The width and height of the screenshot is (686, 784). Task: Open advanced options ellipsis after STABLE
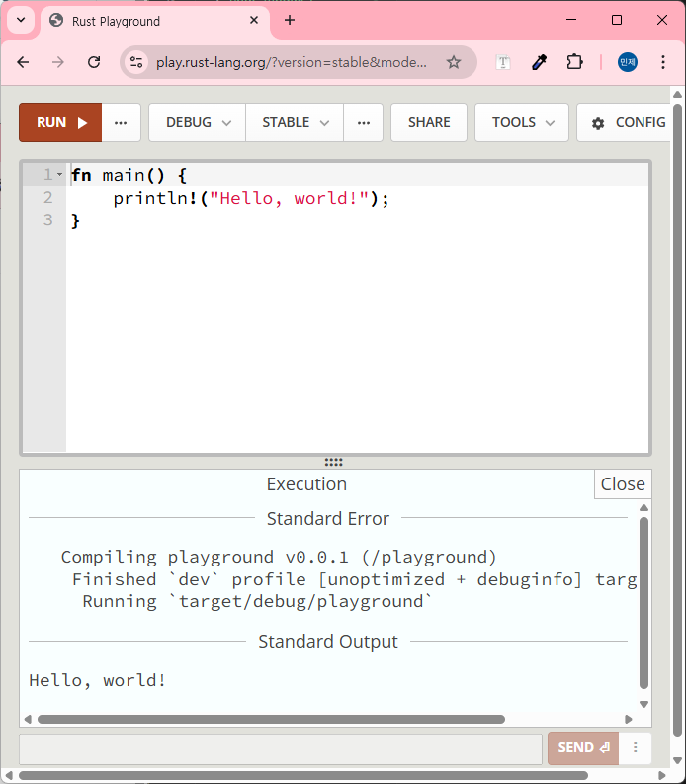point(364,123)
